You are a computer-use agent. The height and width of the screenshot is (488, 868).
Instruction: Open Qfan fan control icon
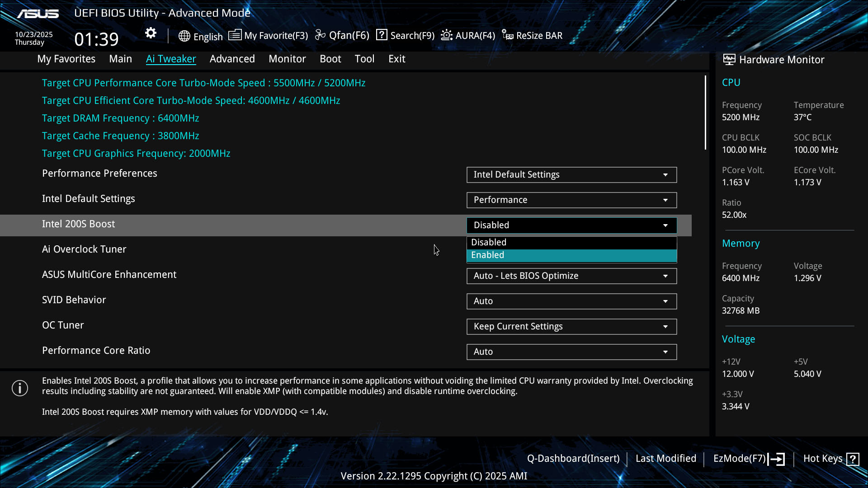click(320, 35)
